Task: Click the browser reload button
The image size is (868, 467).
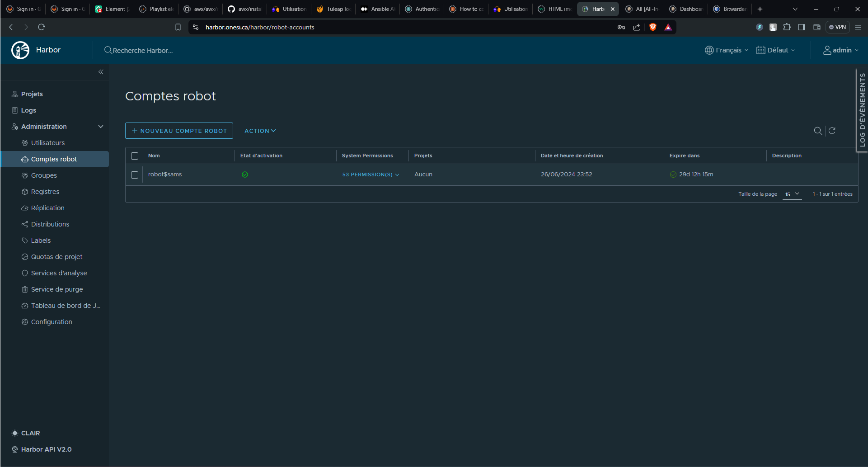Action: point(42,27)
